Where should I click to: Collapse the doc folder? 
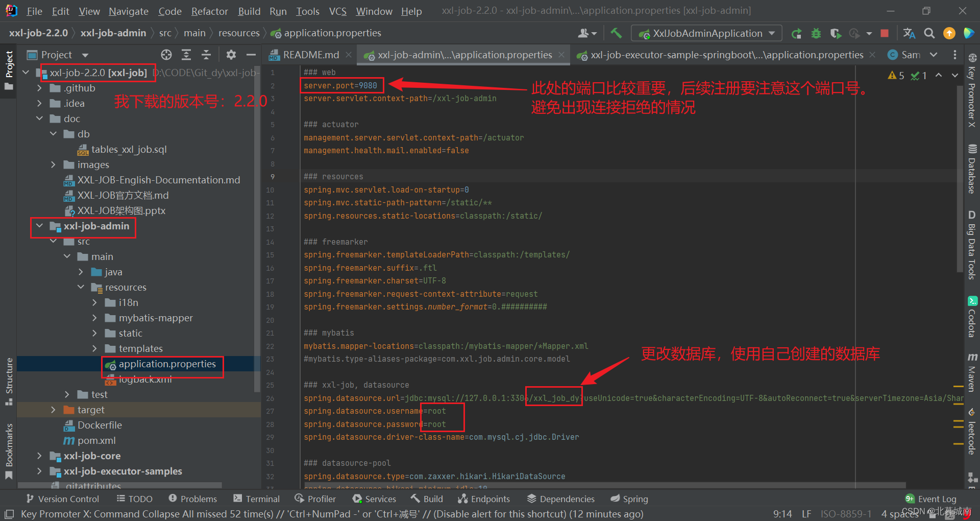tap(39, 119)
